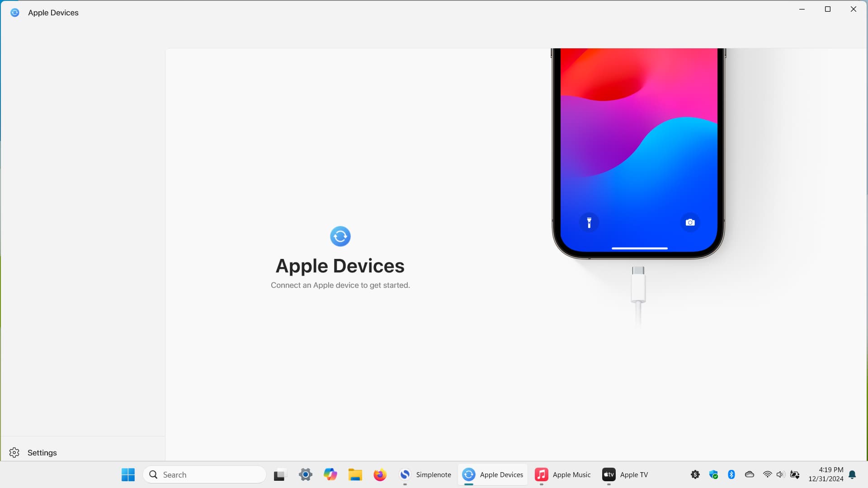The image size is (868, 488).
Task: Click the 'Apple Devices' heading text
Action: point(340,266)
